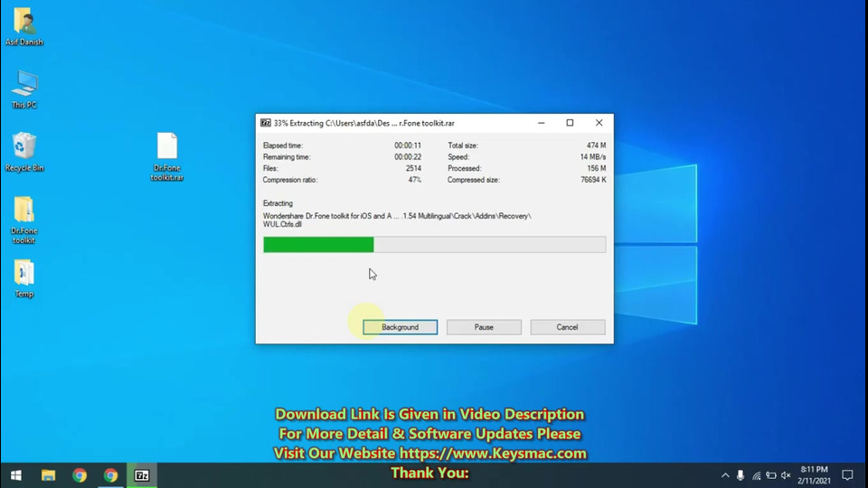The width and height of the screenshot is (868, 488).
Task: Click the Elapsed time value 00:00:11
Action: click(x=408, y=145)
